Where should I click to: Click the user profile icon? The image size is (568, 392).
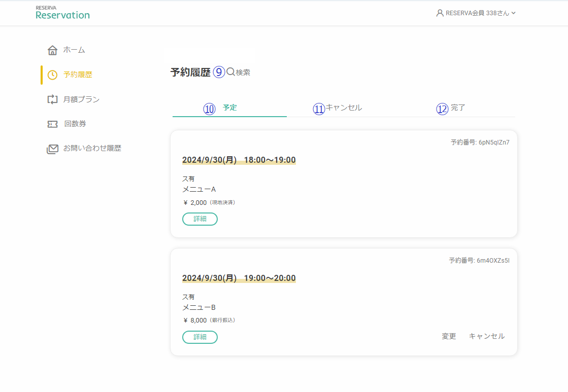point(440,13)
